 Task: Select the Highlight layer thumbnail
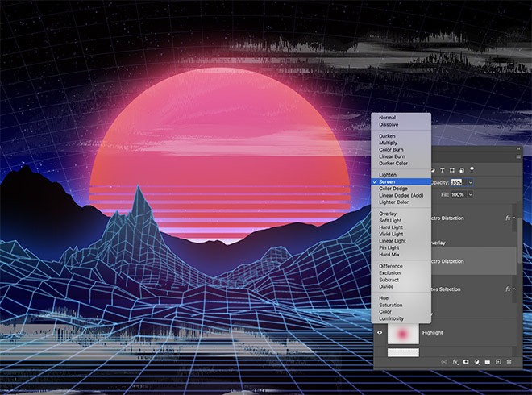403,332
